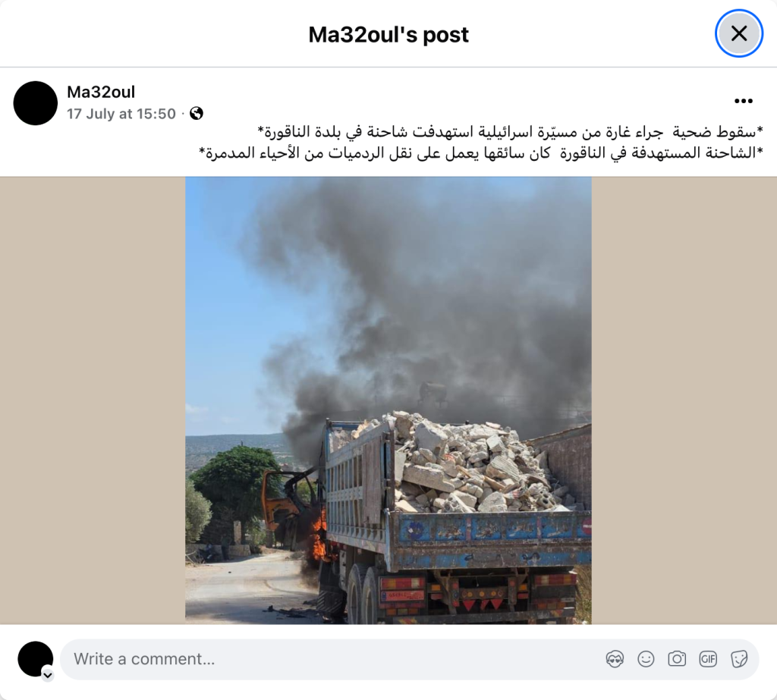The height and width of the screenshot is (700, 777).
Task: Open the emoji picker smiley icon
Action: point(646,659)
